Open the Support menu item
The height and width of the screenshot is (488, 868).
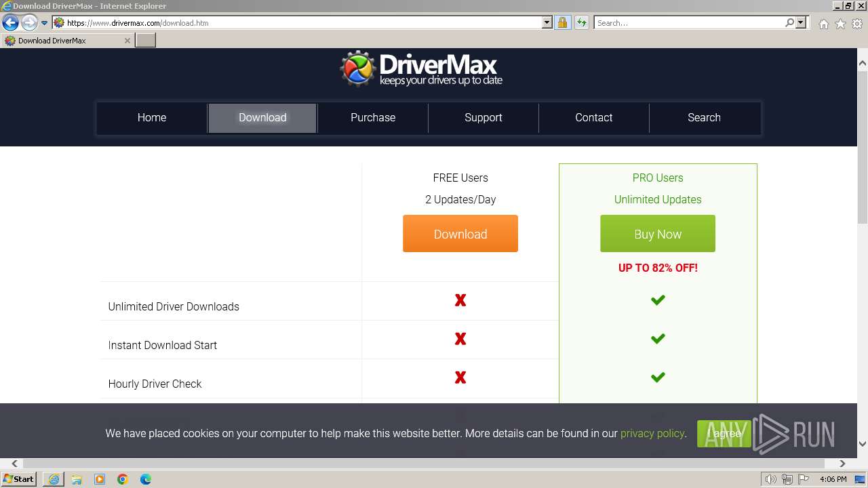point(484,118)
